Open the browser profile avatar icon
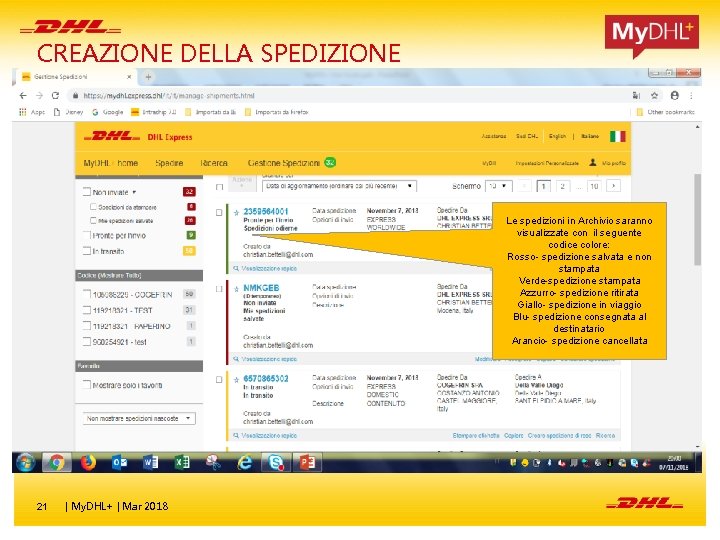The width and height of the screenshot is (720, 540). (675, 96)
